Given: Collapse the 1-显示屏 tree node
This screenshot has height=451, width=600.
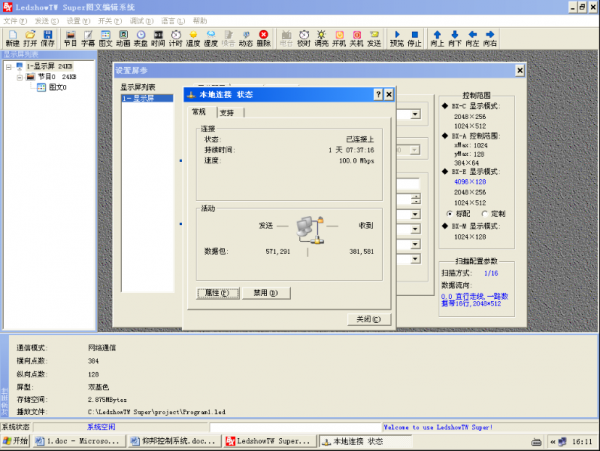Looking at the screenshot, I should point(8,67).
